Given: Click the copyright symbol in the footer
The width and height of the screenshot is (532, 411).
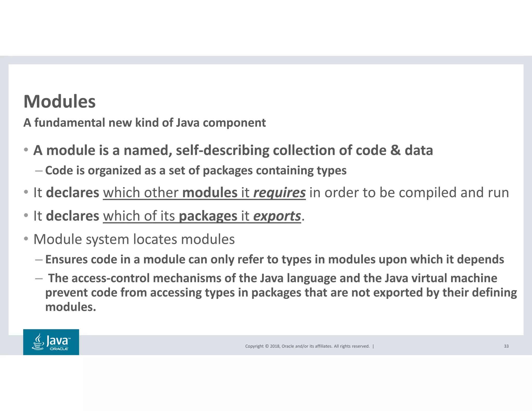Looking at the screenshot, I should 267,346.
